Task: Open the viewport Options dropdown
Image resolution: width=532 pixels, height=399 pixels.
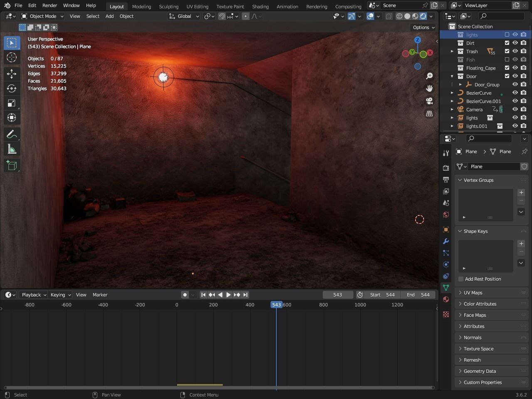Action: [x=424, y=27]
